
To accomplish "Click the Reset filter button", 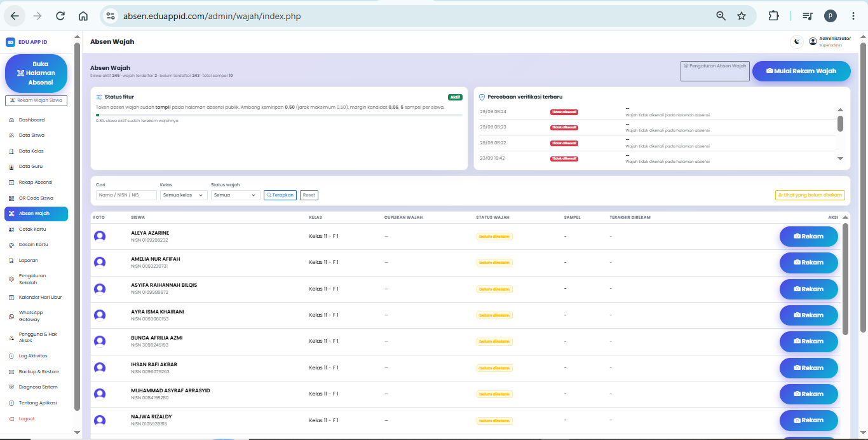I will [x=309, y=195].
